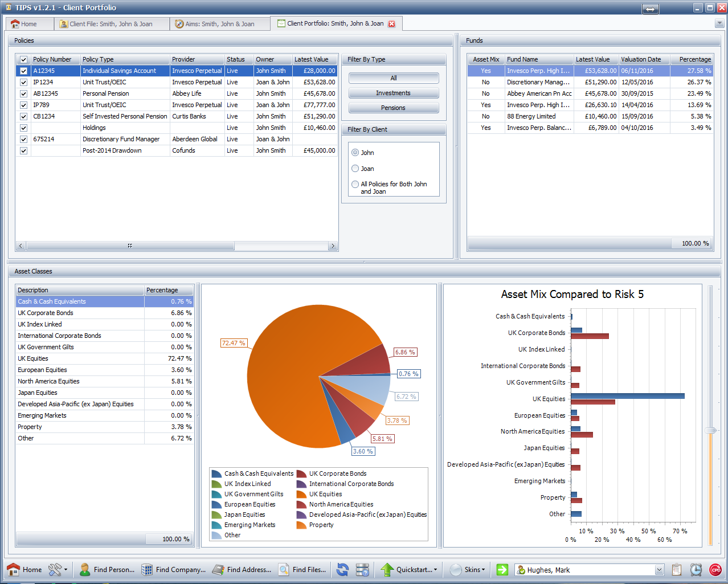This screenshot has height=584, width=728.
Task: Click the Find Address book icon
Action: 218,569
